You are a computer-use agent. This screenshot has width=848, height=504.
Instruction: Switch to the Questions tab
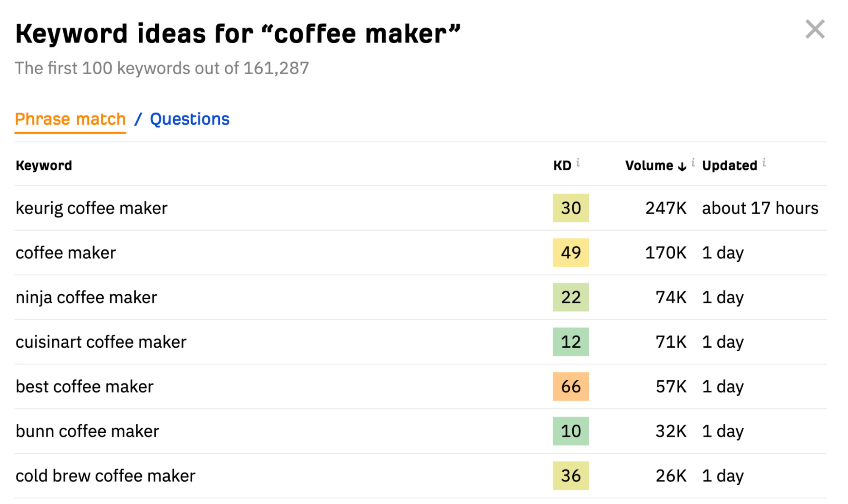189,119
